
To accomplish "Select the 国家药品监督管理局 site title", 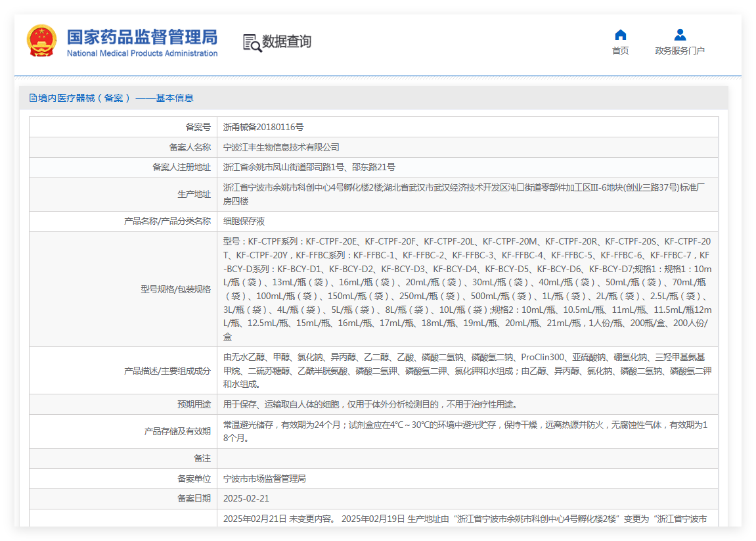I will tap(143, 37).
